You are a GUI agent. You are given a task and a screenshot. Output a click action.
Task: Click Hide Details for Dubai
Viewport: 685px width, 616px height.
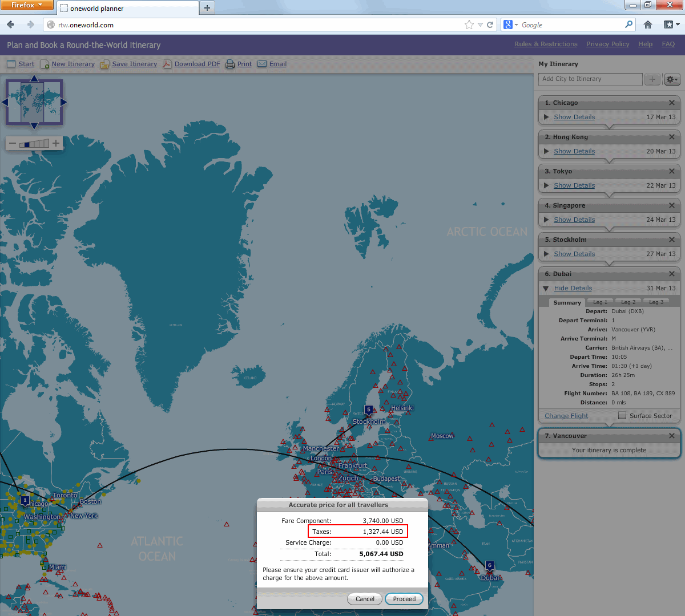573,288
